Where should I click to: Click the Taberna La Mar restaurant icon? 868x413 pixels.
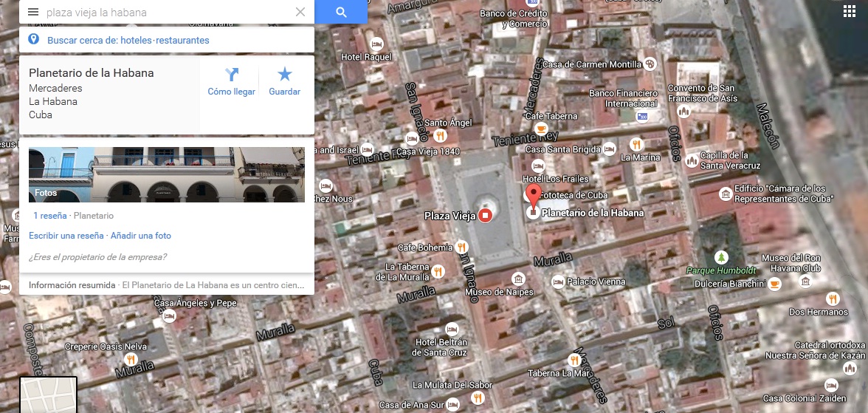pyautogui.click(x=573, y=361)
